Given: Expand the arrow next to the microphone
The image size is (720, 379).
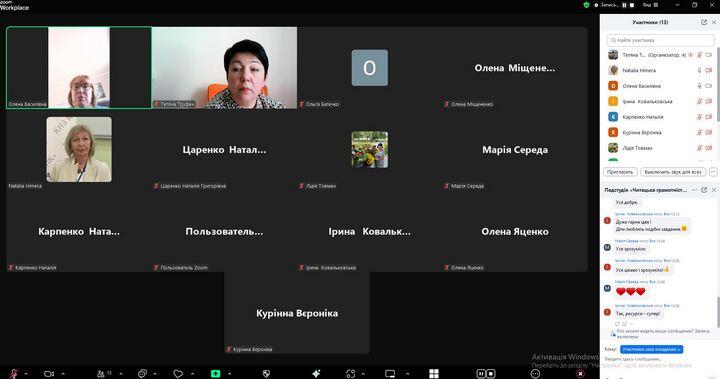Looking at the screenshot, I should [x=26, y=374].
